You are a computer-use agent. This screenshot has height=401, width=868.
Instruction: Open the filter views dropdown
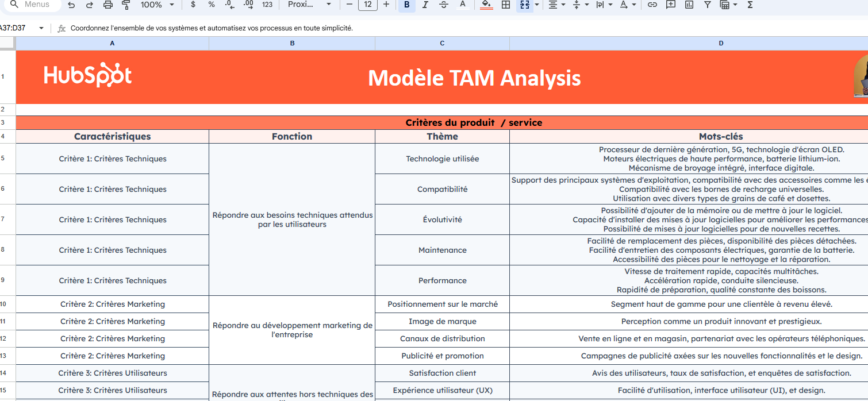pos(728,5)
